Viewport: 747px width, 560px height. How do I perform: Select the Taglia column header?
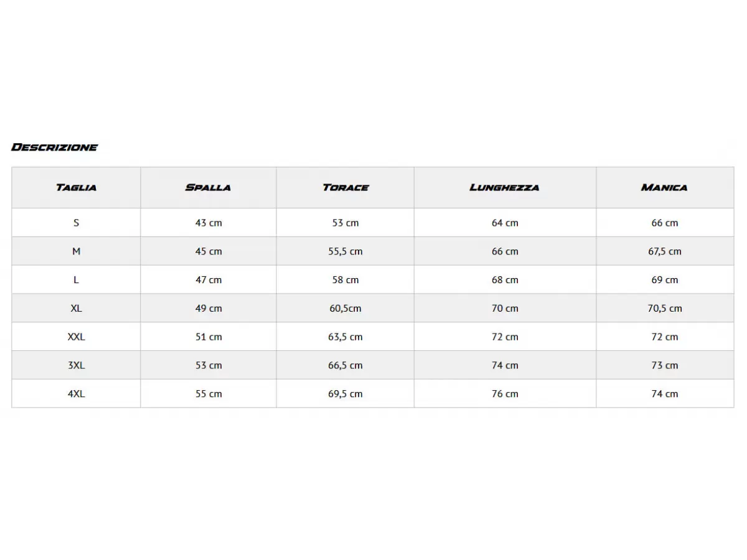76,187
